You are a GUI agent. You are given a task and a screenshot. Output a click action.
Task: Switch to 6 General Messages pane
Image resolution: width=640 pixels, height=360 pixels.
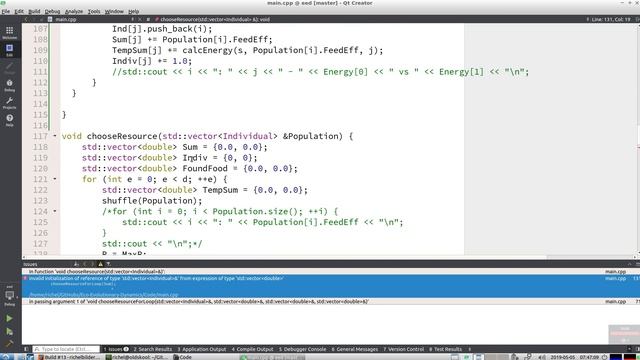tap(355, 349)
